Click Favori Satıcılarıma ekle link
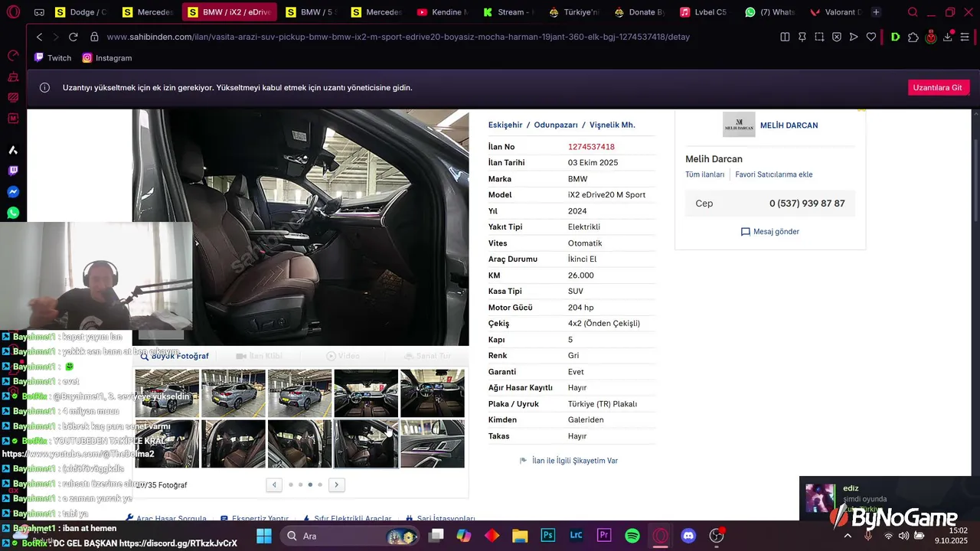This screenshot has width=980, height=551. click(773, 174)
